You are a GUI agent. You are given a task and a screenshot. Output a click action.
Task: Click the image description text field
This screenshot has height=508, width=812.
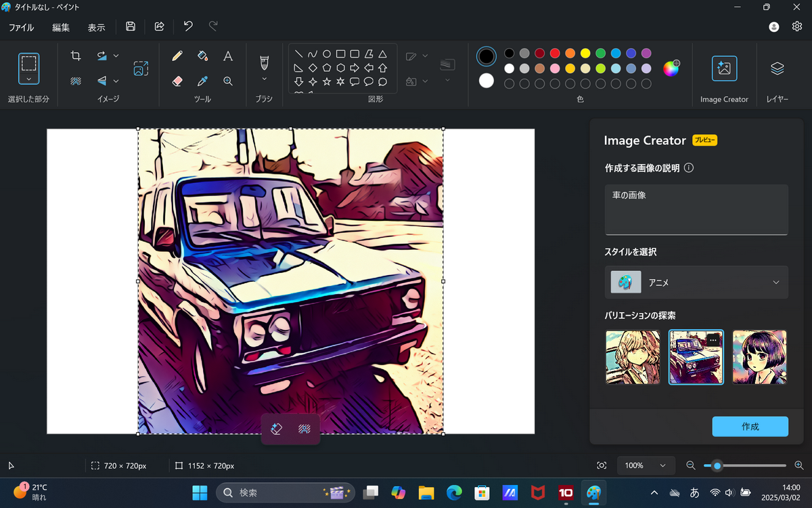click(x=696, y=209)
